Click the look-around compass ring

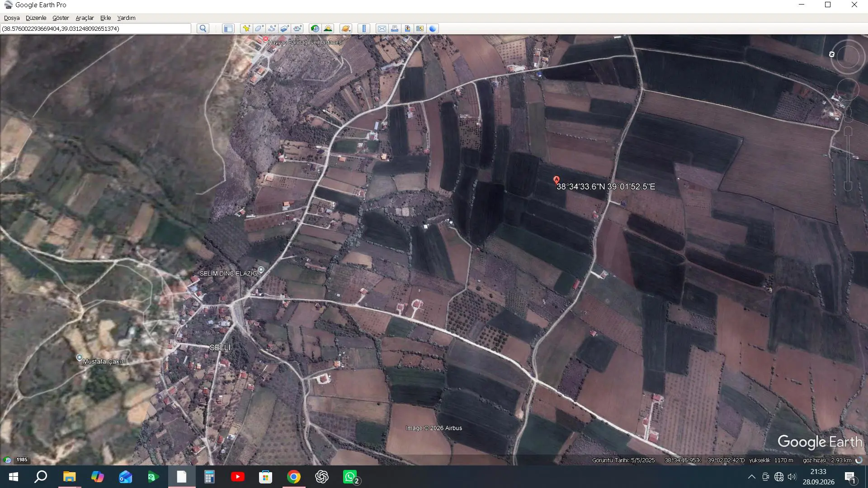click(x=848, y=57)
